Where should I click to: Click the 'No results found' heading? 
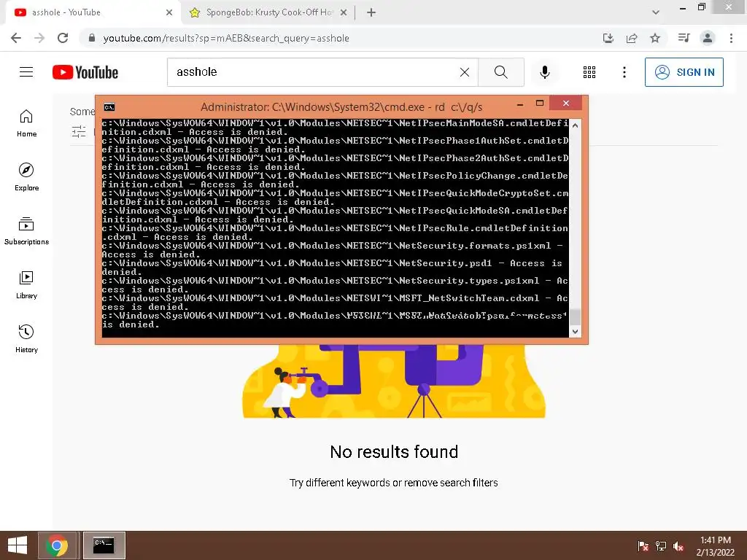[x=394, y=451]
